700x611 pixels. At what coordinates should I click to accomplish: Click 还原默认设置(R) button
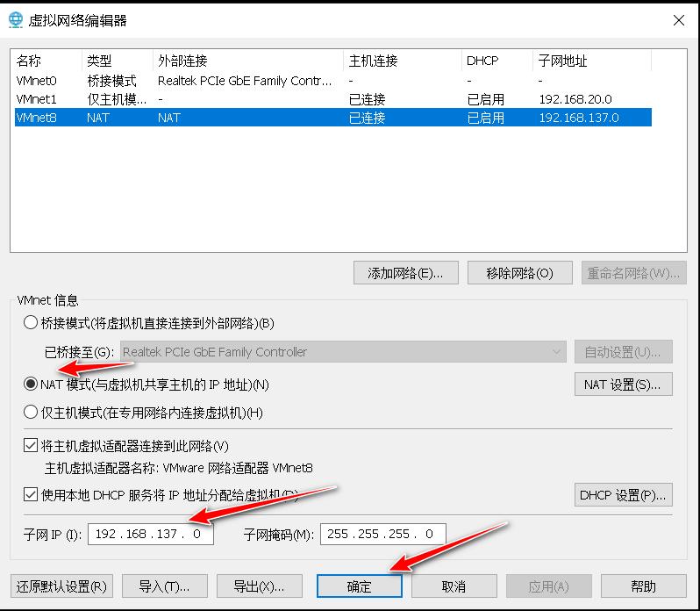pos(61,586)
